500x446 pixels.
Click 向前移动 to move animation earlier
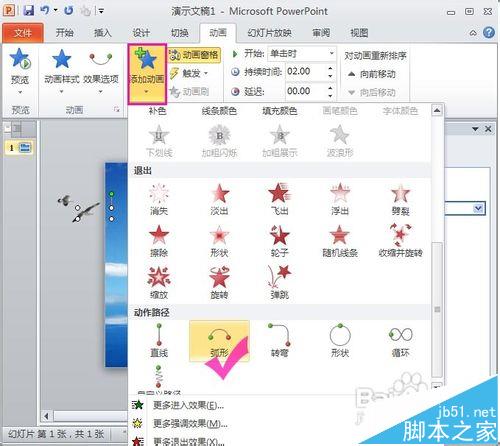pos(371,74)
